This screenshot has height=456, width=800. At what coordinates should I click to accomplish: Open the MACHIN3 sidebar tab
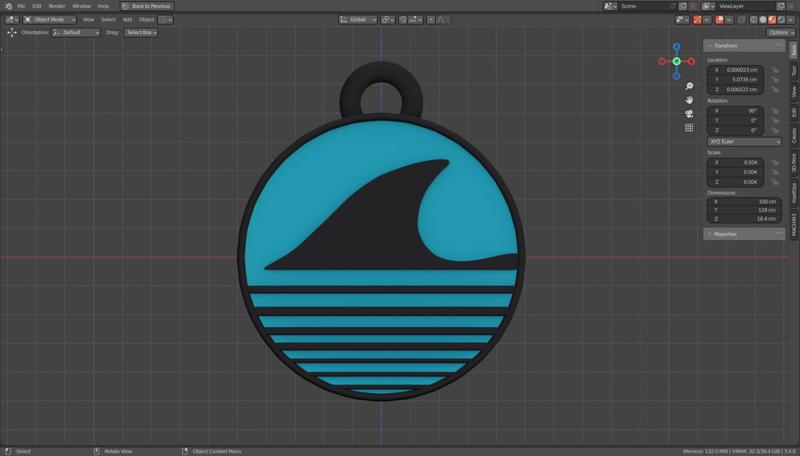[794, 224]
